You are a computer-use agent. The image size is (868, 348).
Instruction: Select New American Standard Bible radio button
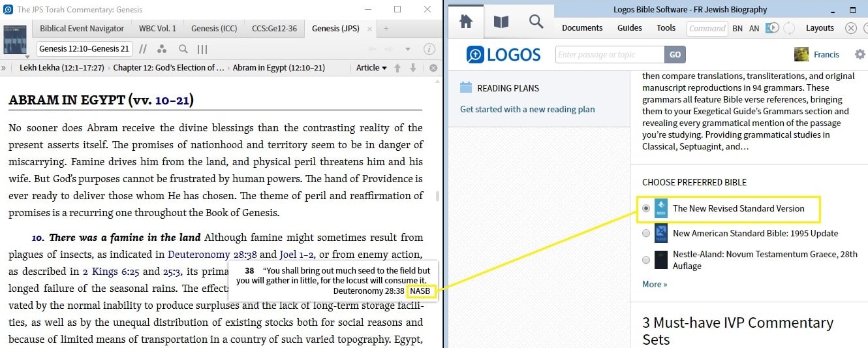click(646, 233)
